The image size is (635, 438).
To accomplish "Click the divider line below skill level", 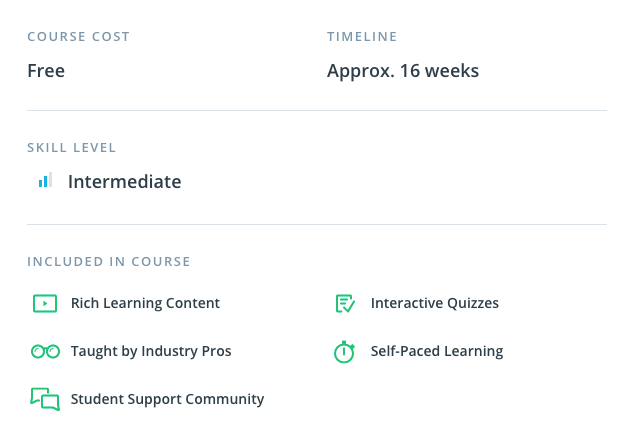I will coord(316,224).
